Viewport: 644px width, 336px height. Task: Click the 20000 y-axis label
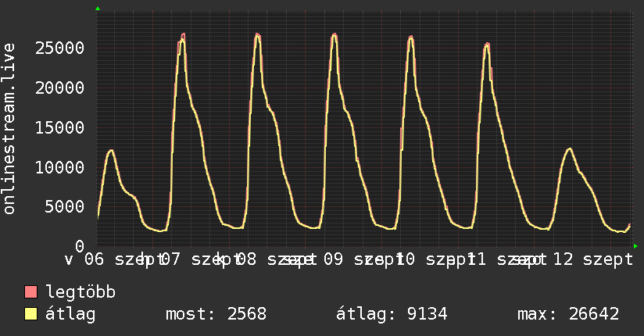tap(59, 88)
